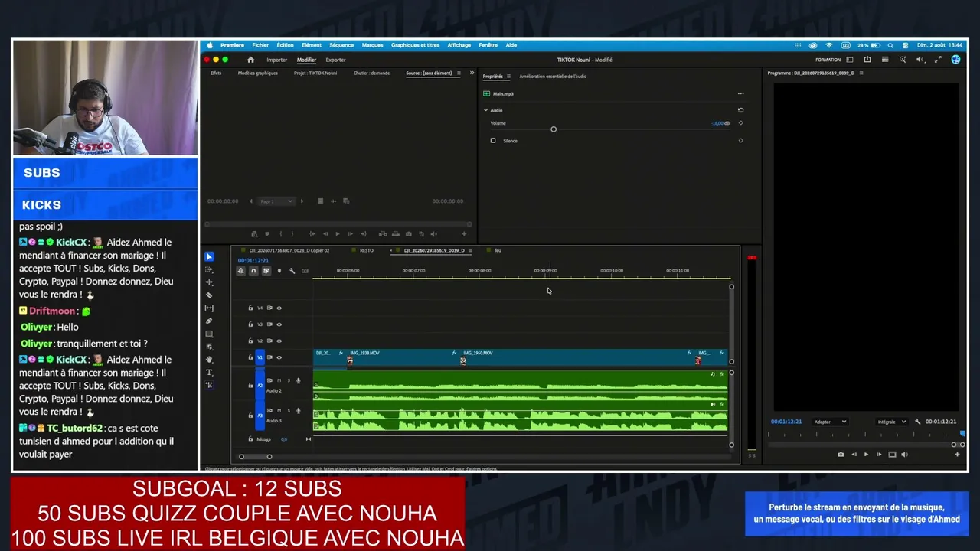Viewport: 980px width, 551px height.
Task: Toggle linked selection in timeline
Action: pyautogui.click(x=266, y=271)
